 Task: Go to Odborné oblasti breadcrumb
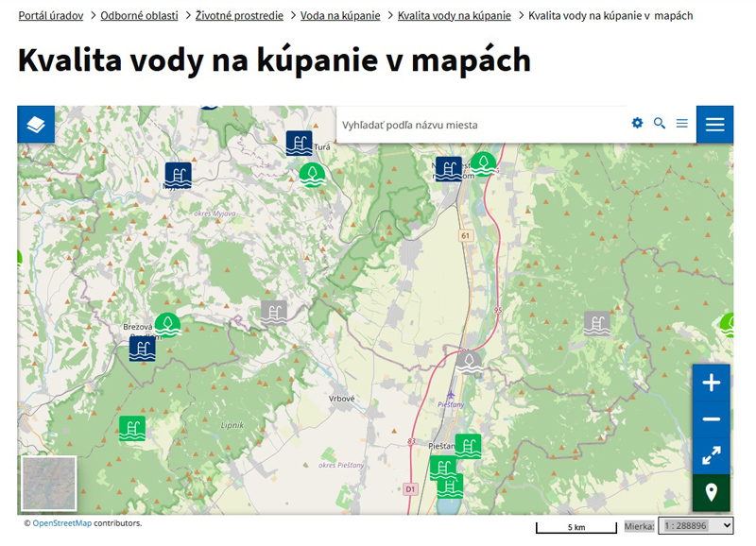click(139, 15)
